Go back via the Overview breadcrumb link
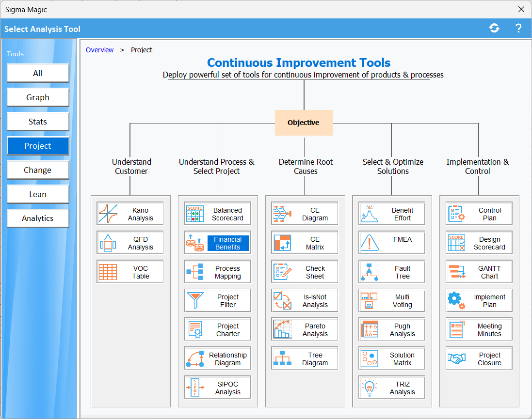This screenshot has width=532, height=419. 99,50
